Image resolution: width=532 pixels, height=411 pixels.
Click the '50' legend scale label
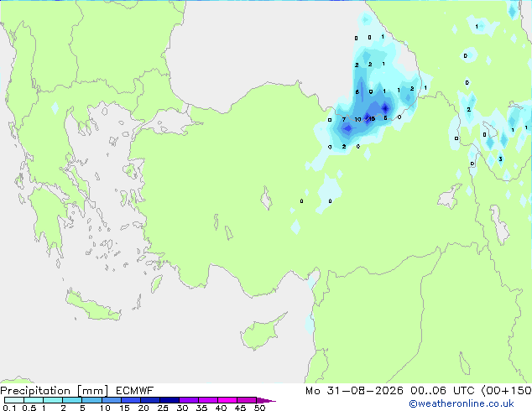tap(259, 408)
